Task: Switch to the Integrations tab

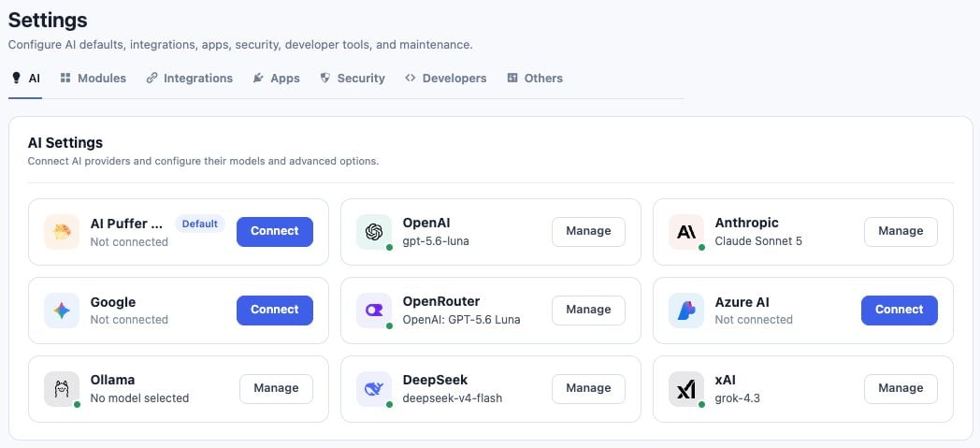Action: point(190,79)
